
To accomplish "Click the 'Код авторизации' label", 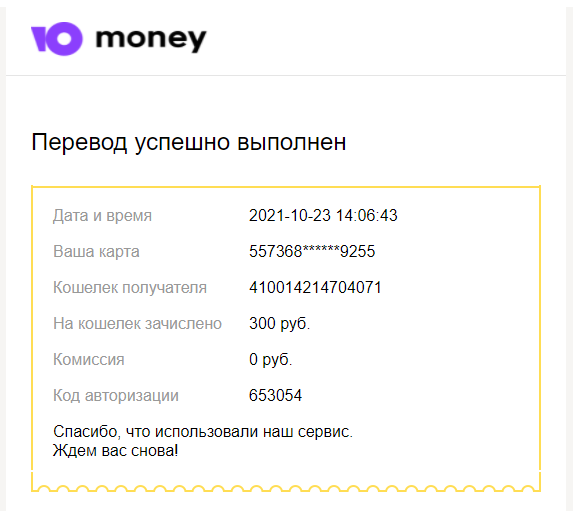I will 116,396.
